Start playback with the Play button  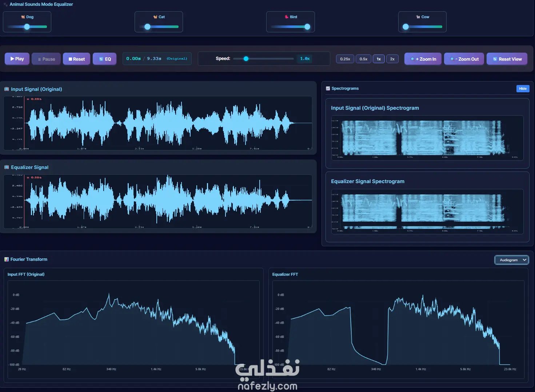click(x=17, y=59)
